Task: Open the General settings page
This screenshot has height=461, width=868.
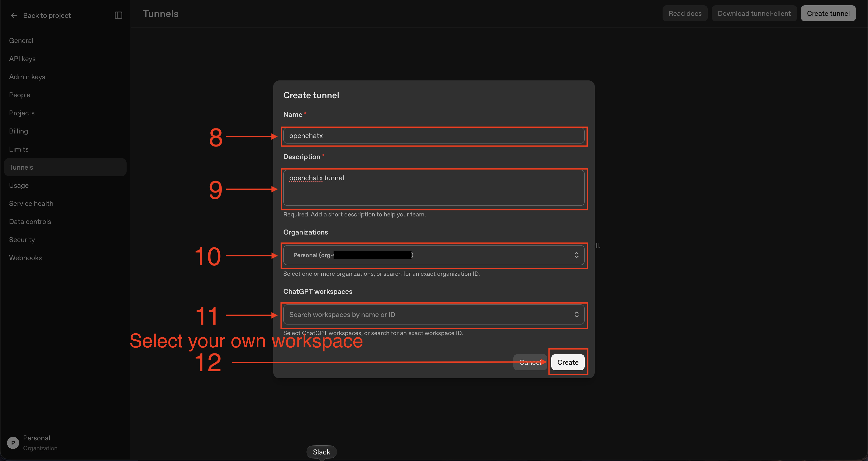Action: coord(21,40)
